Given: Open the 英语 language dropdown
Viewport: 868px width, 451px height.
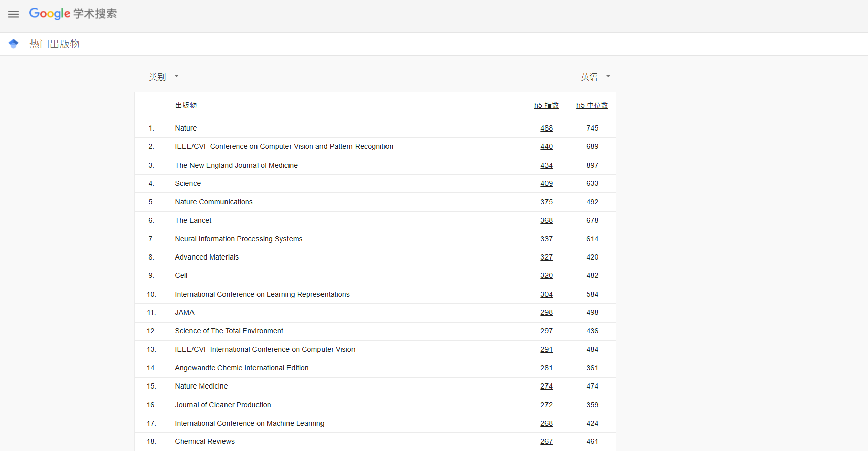Looking at the screenshot, I should click(x=596, y=77).
